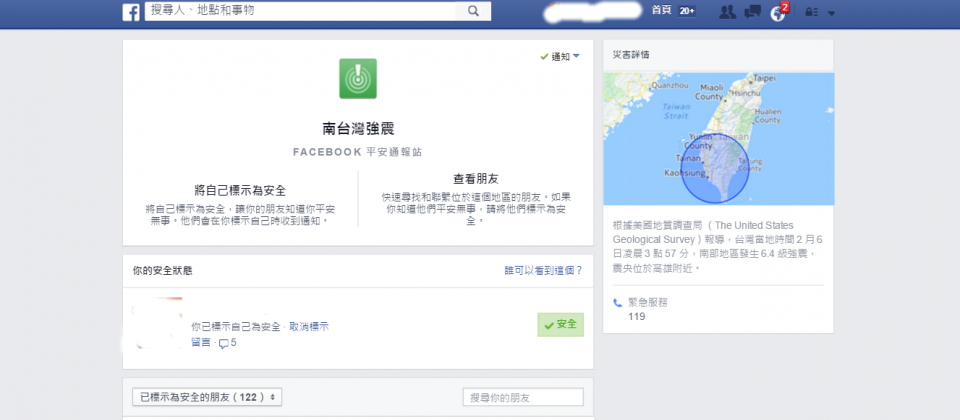This screenshot has height=420, width=960.
Task: Open the 通知 notification dropdown
Action: pyautogui.click(x=560, y=56)
